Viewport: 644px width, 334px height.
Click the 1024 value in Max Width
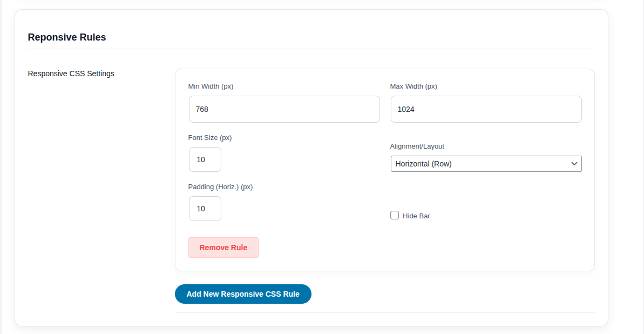tap(406, 109)
